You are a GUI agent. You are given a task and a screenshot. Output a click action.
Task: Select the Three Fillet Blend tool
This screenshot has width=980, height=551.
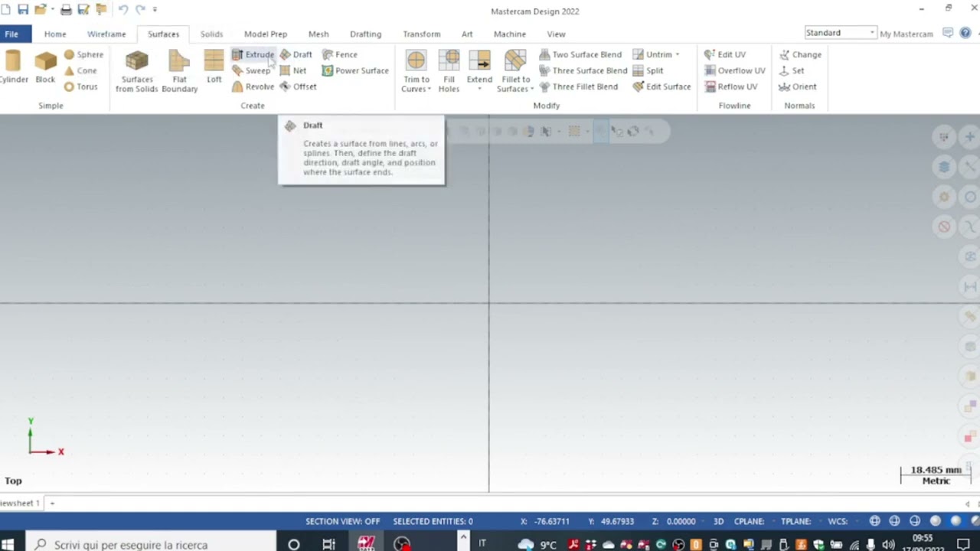coord(579,86)
